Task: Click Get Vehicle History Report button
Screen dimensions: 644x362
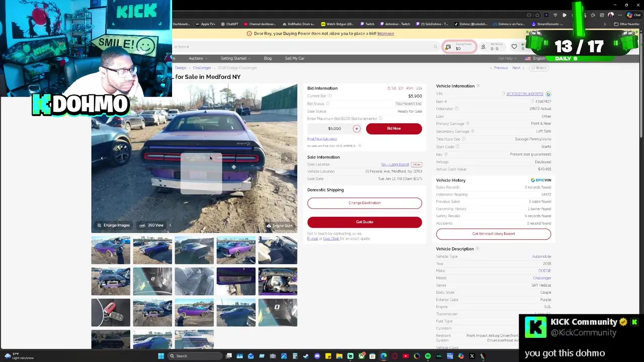Action: pos(493,234)
